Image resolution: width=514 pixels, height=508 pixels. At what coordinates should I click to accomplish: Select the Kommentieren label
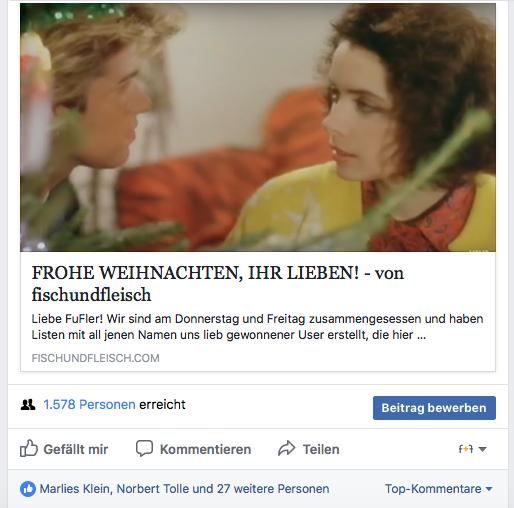click(x=205, y=449)
